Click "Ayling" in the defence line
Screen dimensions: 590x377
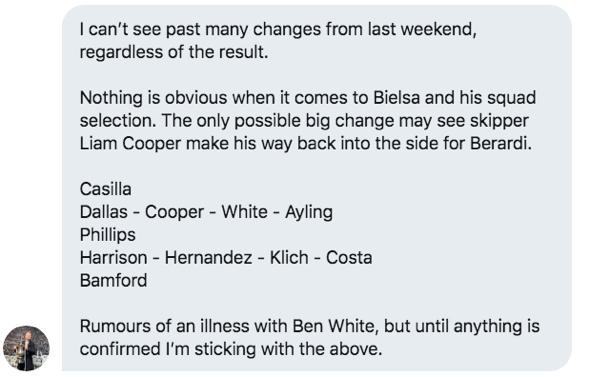tap(309, 212)
